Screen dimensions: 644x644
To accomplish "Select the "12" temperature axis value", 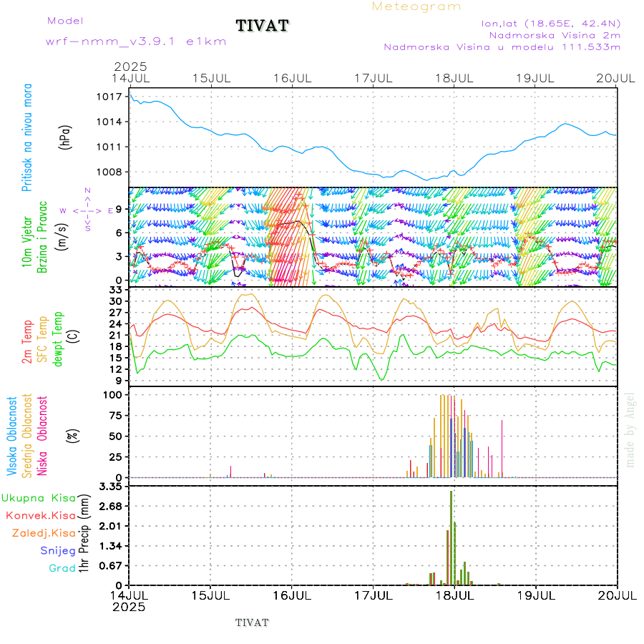I will click(116, 369).
